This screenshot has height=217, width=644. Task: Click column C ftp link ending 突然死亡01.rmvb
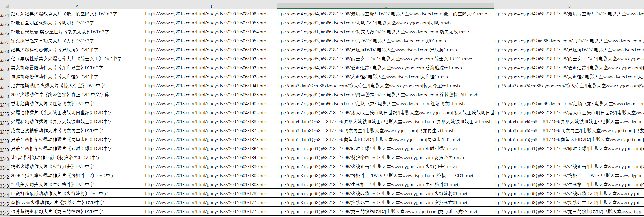[373, 203]
